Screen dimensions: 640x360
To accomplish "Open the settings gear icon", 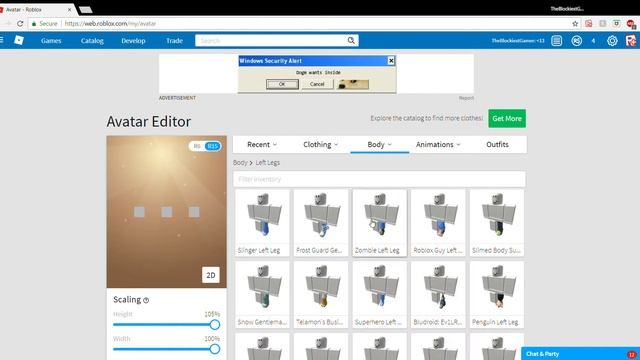I will click(x=612, y=40).
